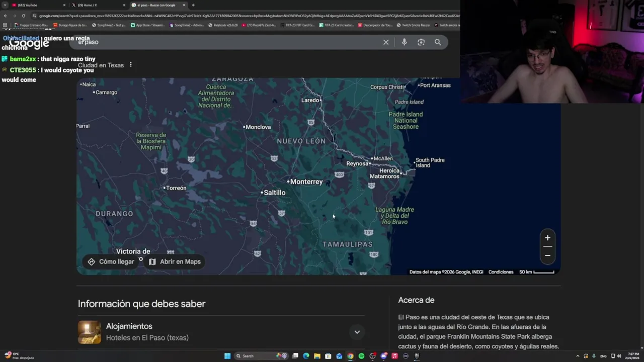Click Abrir en Maps button
This screenshot has width=644, height=362.
(x=175, y=261)
